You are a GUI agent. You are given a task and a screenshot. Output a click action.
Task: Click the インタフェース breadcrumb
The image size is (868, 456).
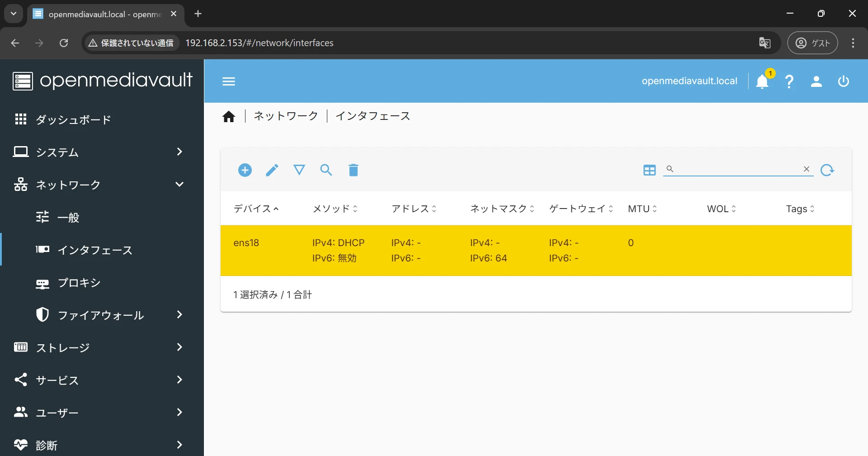(373, 116)
